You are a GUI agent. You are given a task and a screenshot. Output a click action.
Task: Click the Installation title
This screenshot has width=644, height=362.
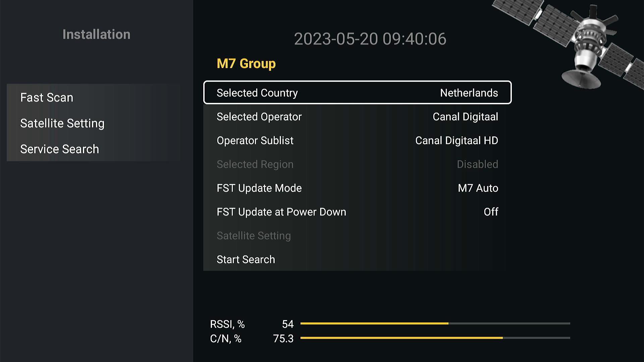pos(96,35)
